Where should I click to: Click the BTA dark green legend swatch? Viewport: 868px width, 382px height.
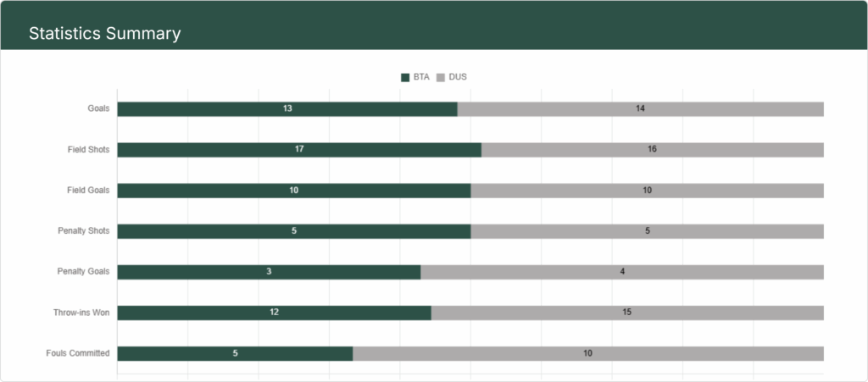pos(405,77)
